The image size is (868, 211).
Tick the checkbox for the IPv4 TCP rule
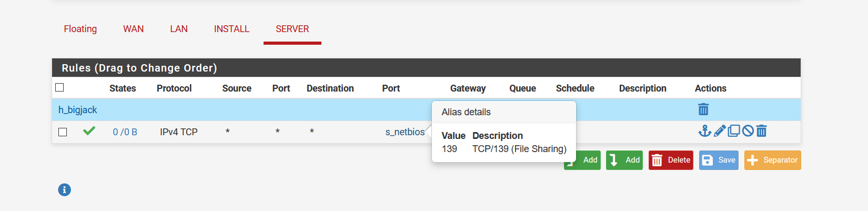click(63, 132)
